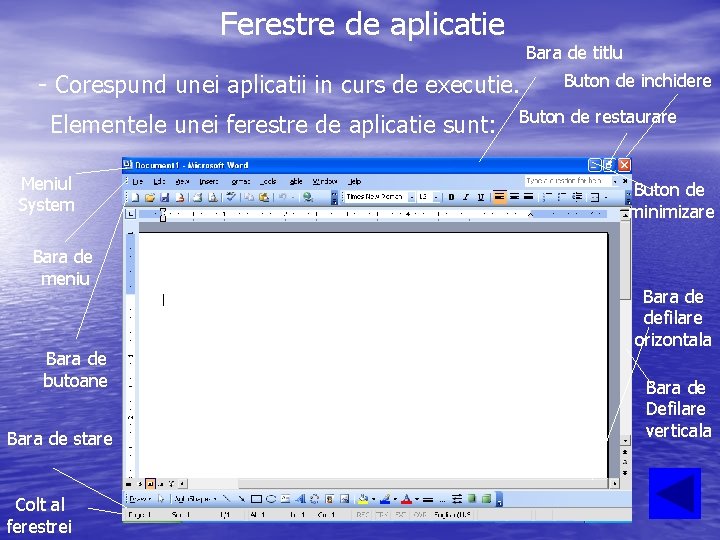Open the Edit menu
This screenshot has height=540, width=720.
159,181
